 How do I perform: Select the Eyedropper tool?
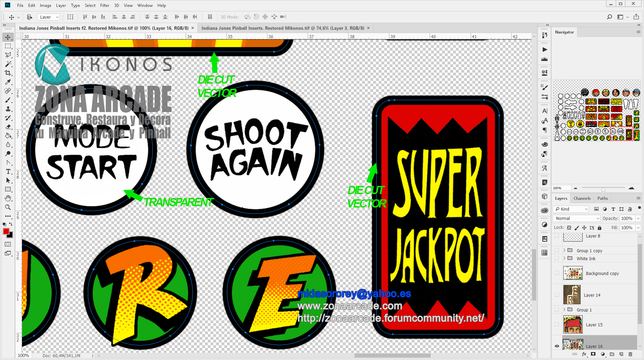tap(8, 82)
